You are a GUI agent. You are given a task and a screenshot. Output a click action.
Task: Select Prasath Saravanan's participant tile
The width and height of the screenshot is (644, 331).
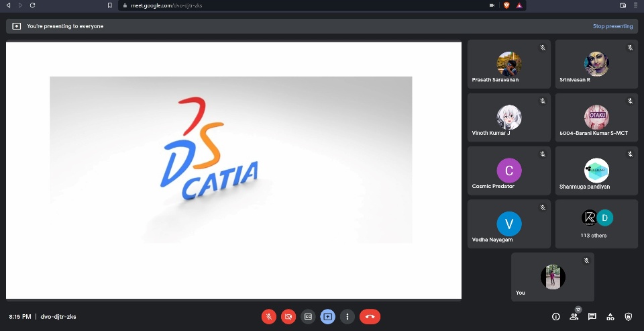coord(509,64)
